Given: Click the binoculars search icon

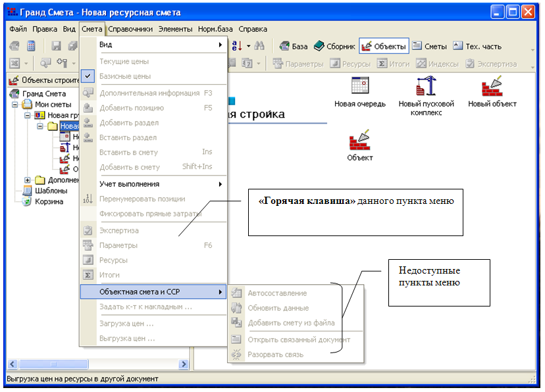Looking at the screenshot, I should [x=259, y=46].
